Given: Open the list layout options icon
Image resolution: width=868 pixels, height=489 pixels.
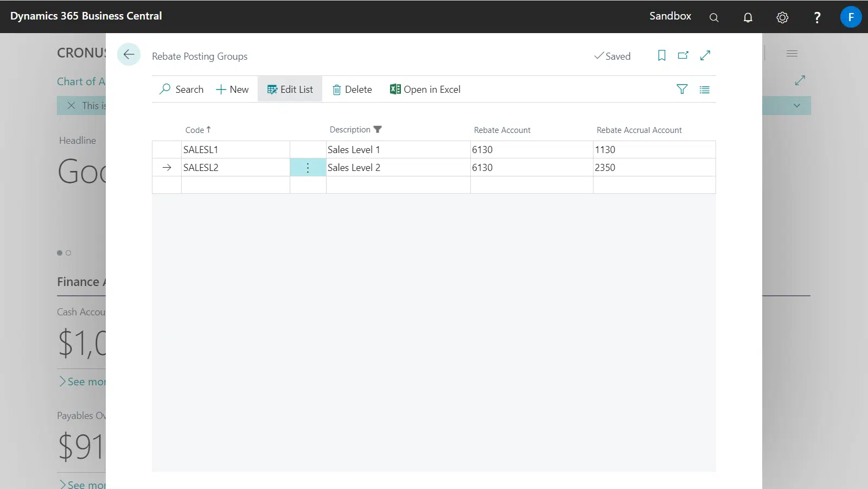Looking at the screenshot, I should [x=704, y=90].
